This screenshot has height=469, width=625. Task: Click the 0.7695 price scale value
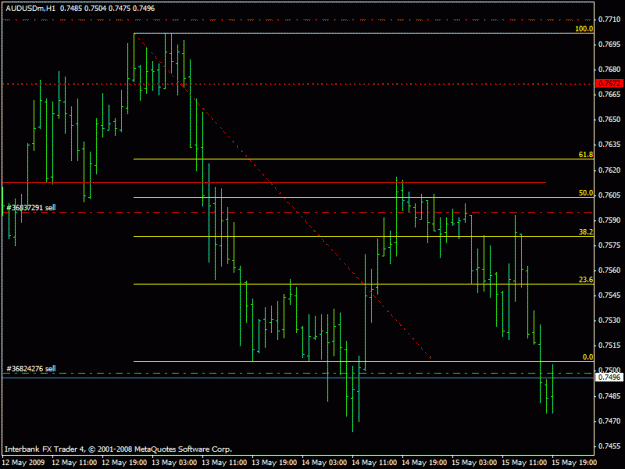point(609,44)
